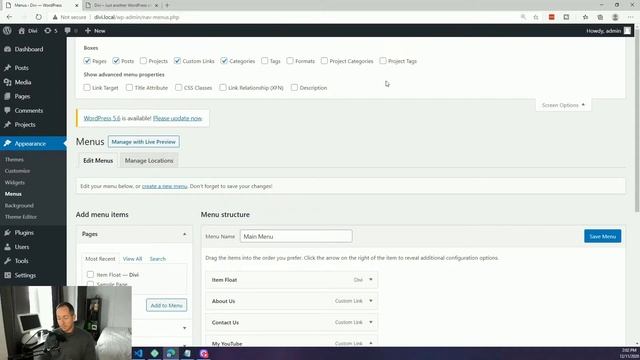The image size is (640, 360).
Task: Enable the Formats box option
Action: pyautogui.click(x=290, y=61)
